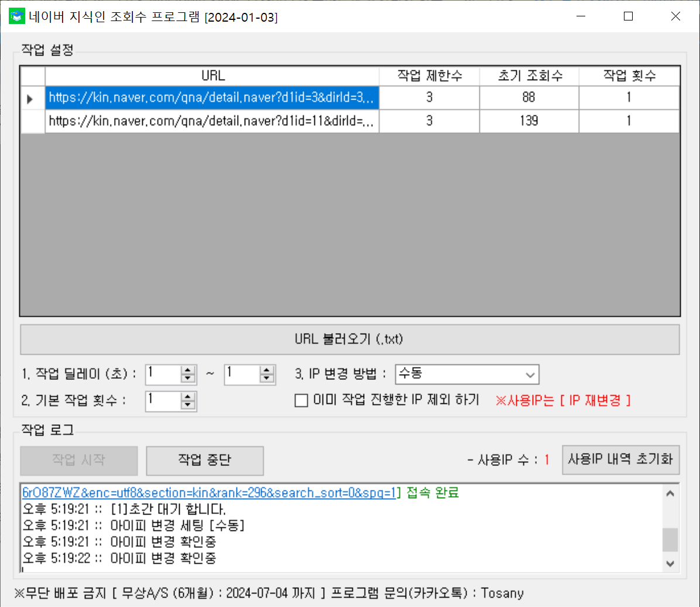Screen dimensions: 700x607
Task: Click the red '※사용IP는 [ IP 재변경 ]' notice
Action: [563, 400]
